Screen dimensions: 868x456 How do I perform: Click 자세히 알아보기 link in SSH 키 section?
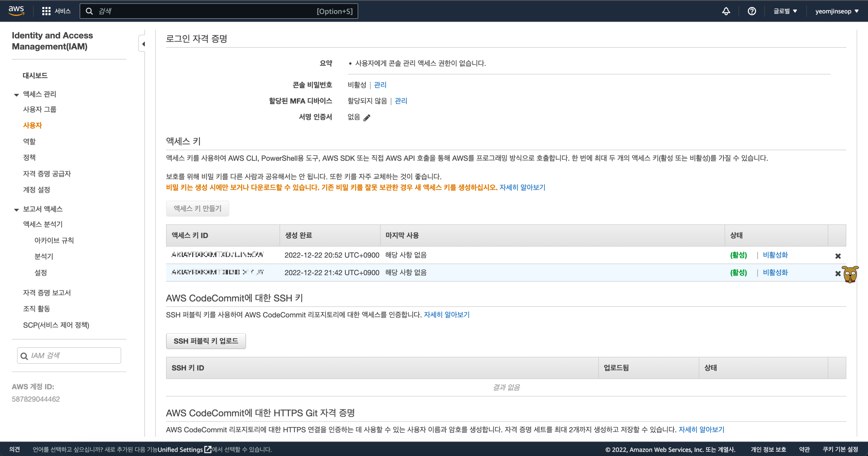446,315
